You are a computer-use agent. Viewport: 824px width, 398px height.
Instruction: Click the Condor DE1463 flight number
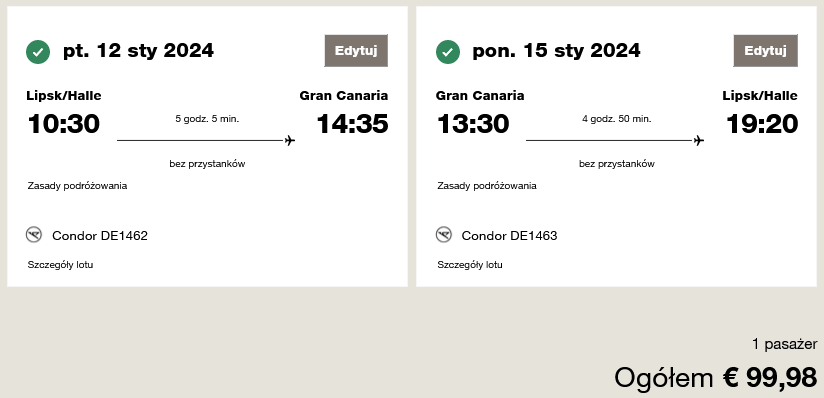point(509,236)
